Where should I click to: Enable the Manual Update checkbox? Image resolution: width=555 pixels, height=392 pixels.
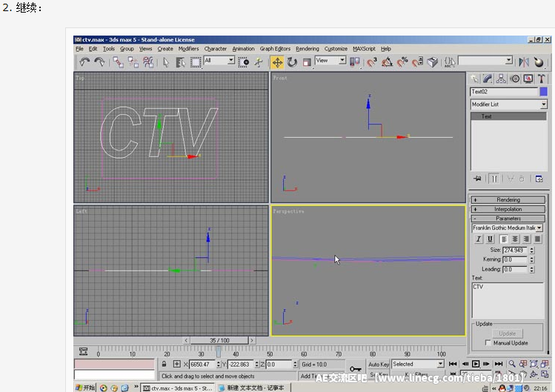488,343
